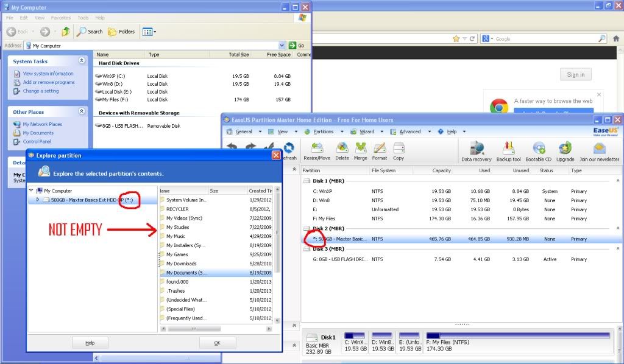Viewport: 624px width, 364px height.
Task: Open the Wizard menu in EaseUS
Action: pyautogui.click(x=366, y=131)
